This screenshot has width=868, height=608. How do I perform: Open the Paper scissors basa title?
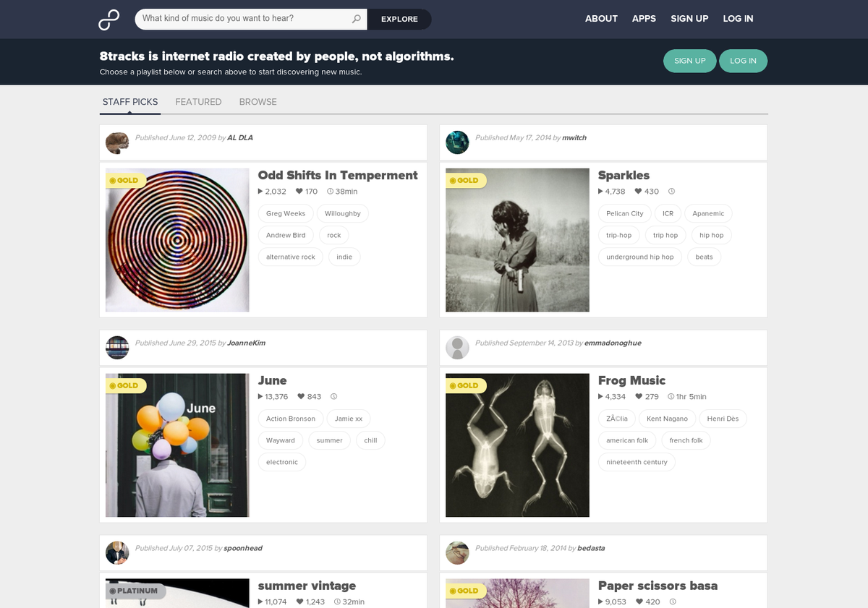pos(658,586)
